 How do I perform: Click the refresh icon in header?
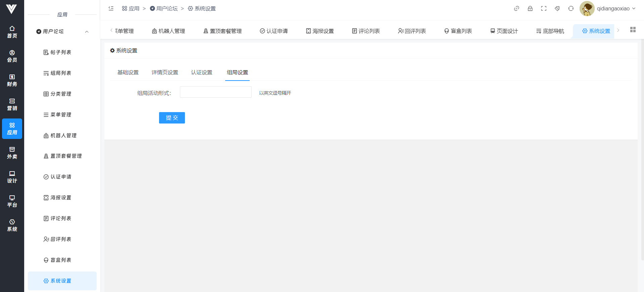pyautogui.click(x=571, y=8)
